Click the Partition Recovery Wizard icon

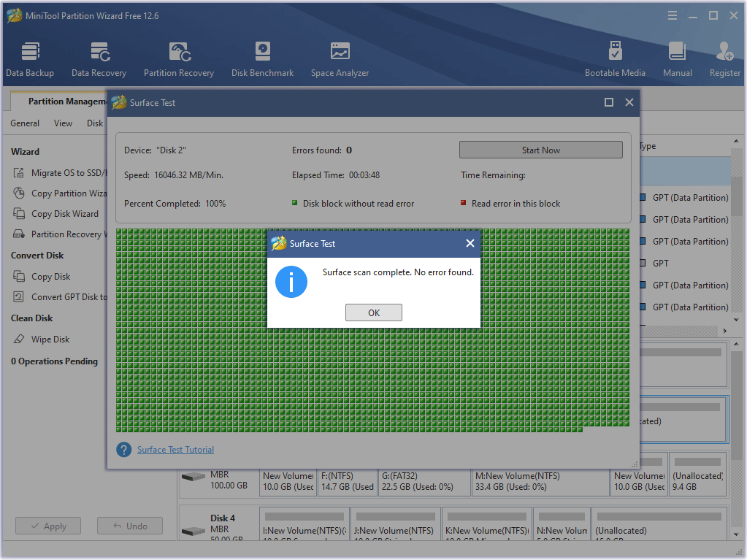coord(18,234)
